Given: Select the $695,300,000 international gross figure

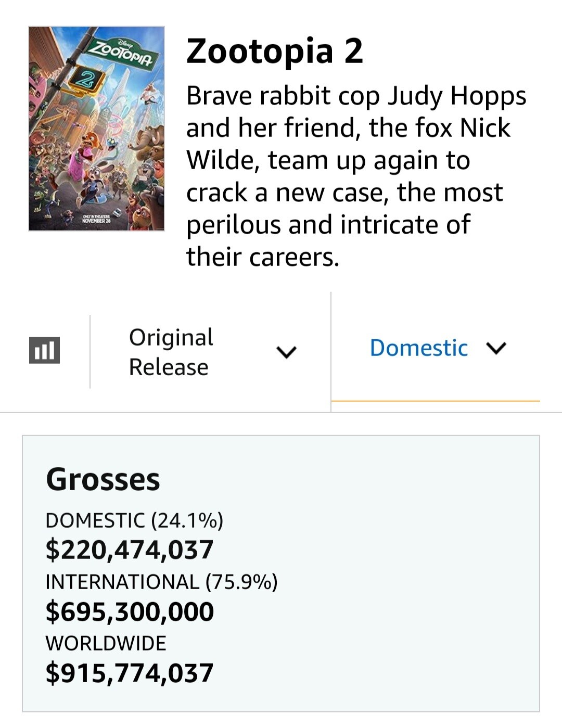Looking at the screenshot, I should click(130, 611).
